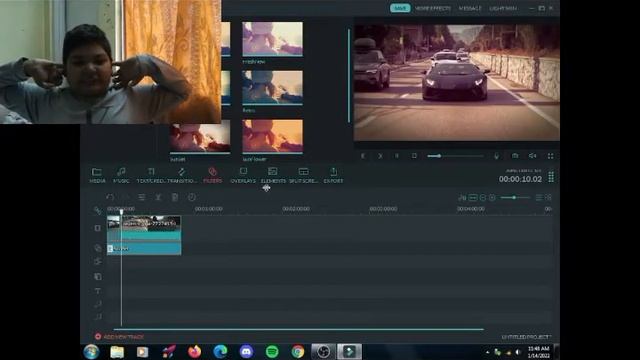Adjust the timeline zoom slider

[x=515, y=198]
